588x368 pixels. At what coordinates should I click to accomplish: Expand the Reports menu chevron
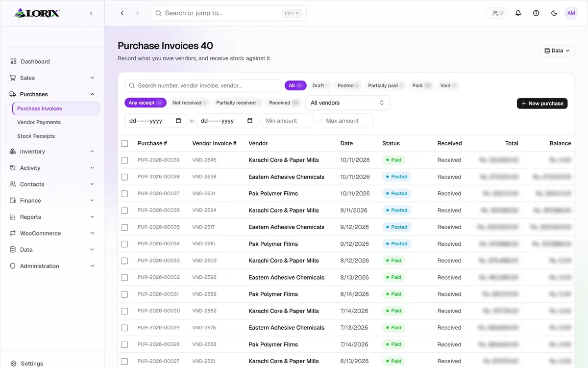(x=92, y=217)
